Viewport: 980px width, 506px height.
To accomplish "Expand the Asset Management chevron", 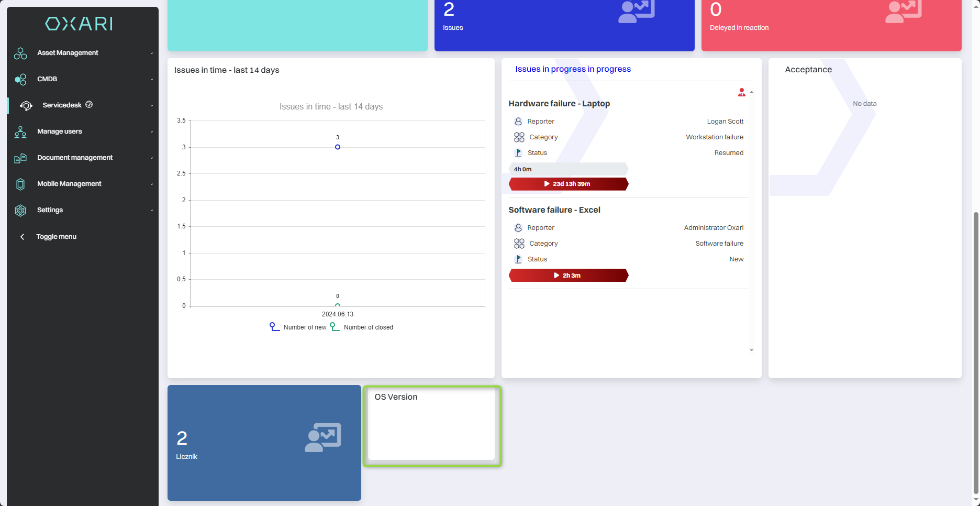I will (x=152, y=53).
